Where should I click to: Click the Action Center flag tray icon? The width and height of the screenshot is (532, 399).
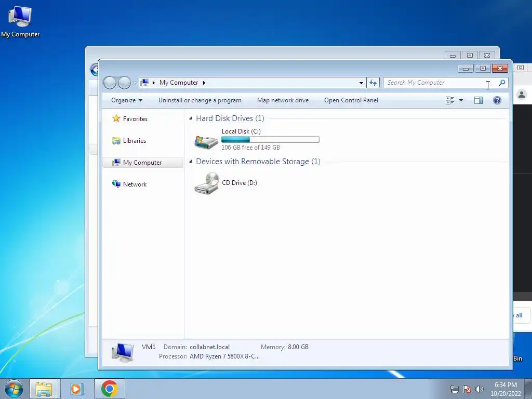point(467,389)
